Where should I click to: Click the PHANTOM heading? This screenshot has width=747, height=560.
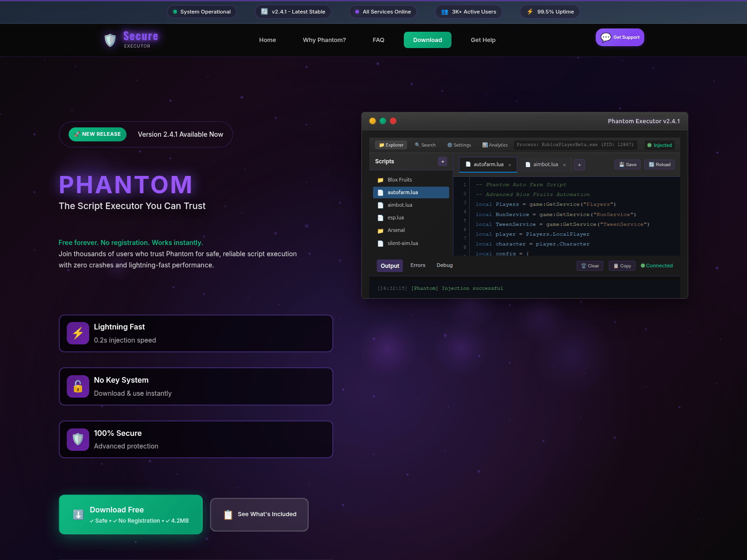pos(126,185)
